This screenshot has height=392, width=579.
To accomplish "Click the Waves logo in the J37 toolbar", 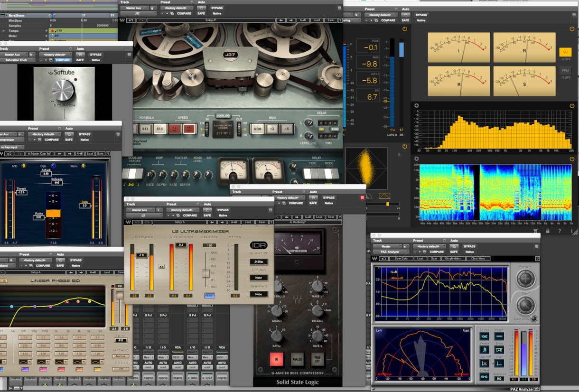I will 122,20.
